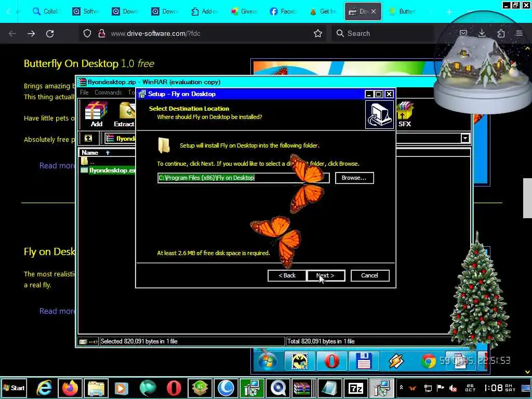Image resolution: width=532 pixels, height=399 pixels.
Task: Click the Firefox back arrow
Action: [x=12, y=33]
